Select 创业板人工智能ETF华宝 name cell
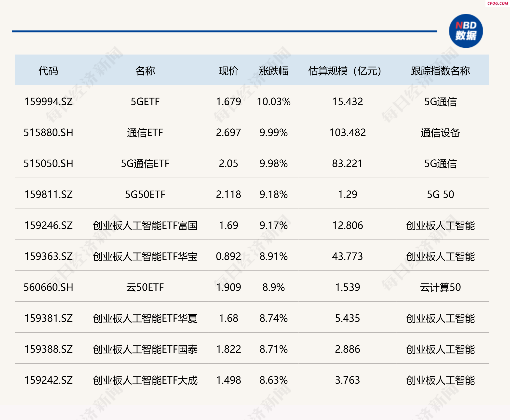 tap(145, 256)
